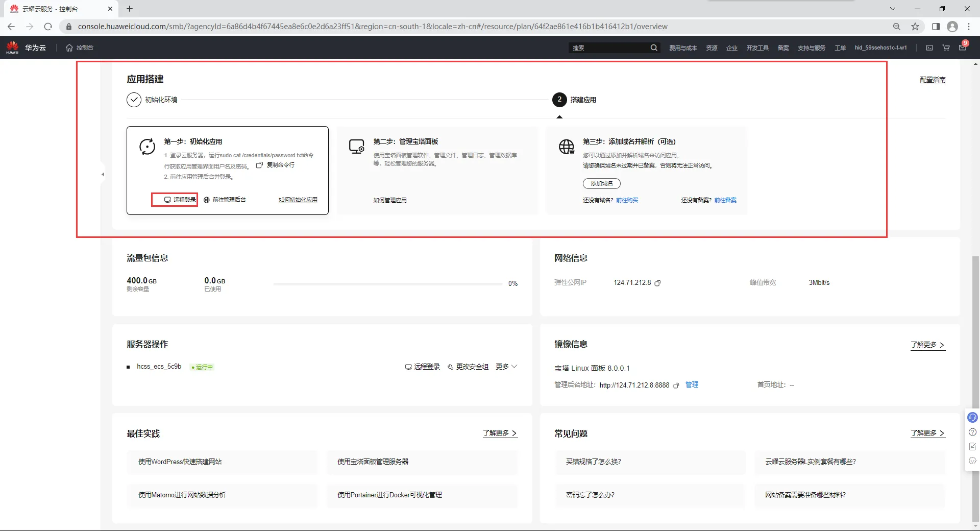The image size is (980, 531).
Task: Open 使用宝塔面板管理服务器 practice card
Action: click(422, 462)
